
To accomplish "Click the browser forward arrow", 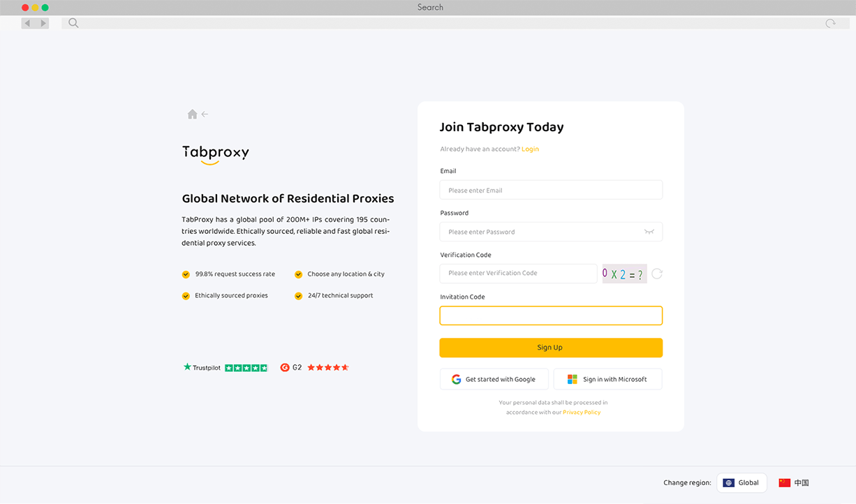I will [43, 23].
